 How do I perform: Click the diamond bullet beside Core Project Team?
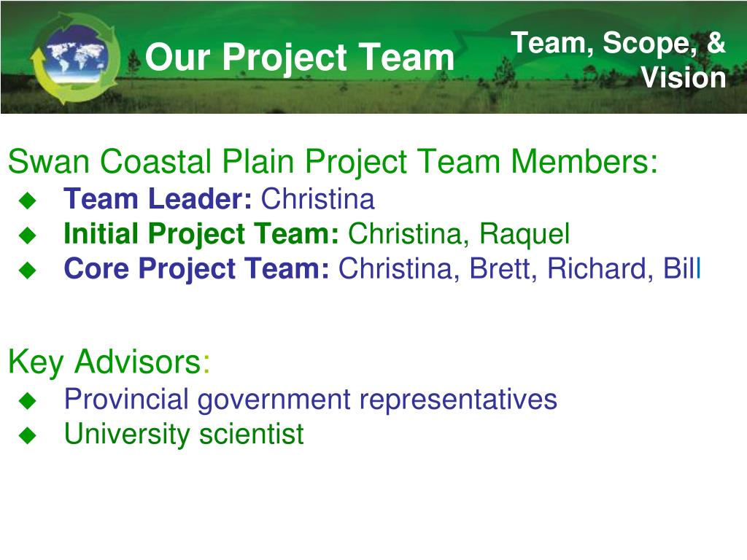pyautogui.click(x=28, y=270)
